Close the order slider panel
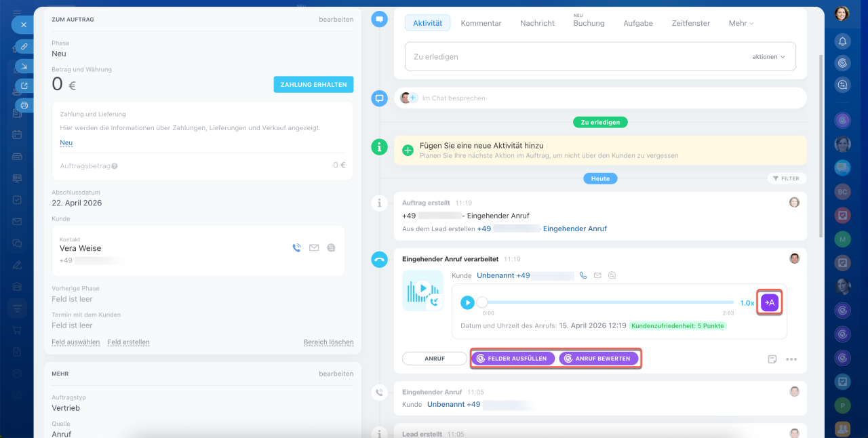This screenshot has width=868, height=438. (23, 24)
